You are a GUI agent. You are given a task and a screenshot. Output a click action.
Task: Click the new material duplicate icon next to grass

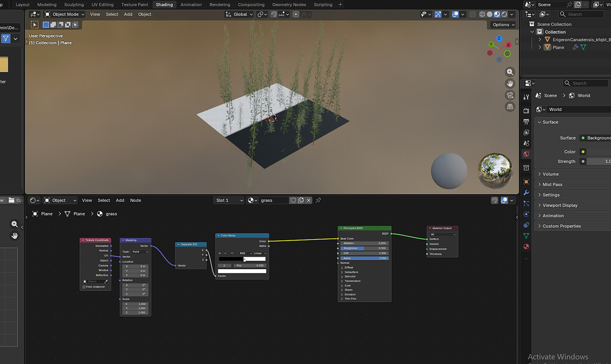click(x=301, y=200)
